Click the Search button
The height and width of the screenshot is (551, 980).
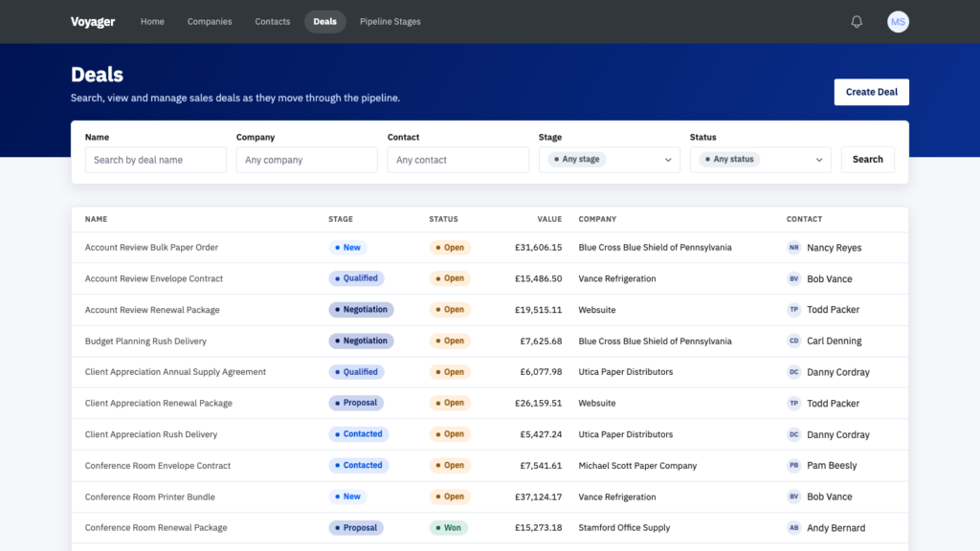(x=867, y=160)
